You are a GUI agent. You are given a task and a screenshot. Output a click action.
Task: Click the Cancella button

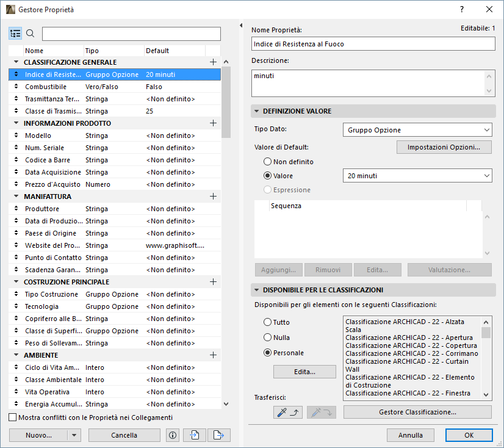[124, 435]
